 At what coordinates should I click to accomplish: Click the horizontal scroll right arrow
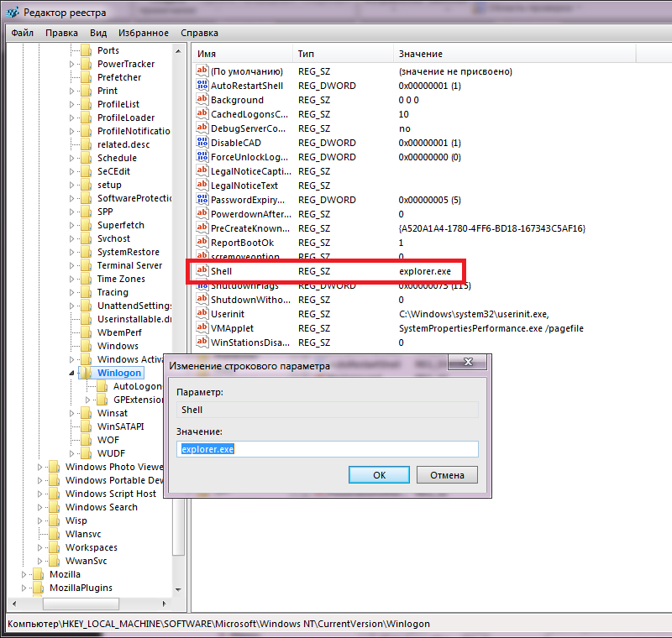[x=165, y=604]
